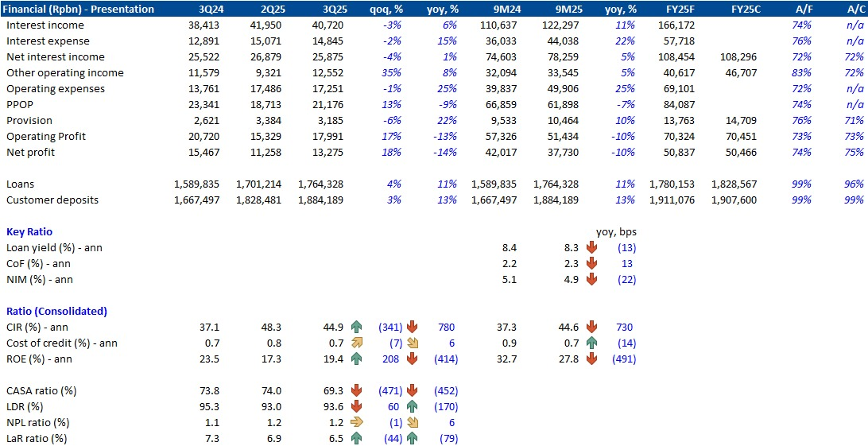Image resolution: width=868 pixels, height=446 pixels.
Task: Click the Key Ratio section heading
Action: (x=29, y=231)
